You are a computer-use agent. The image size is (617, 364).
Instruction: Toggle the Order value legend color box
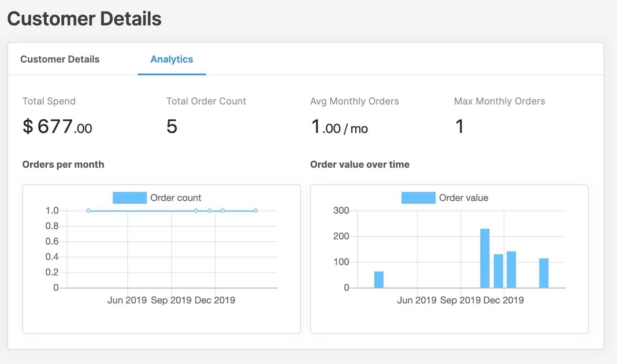click(x=418, y=198)
